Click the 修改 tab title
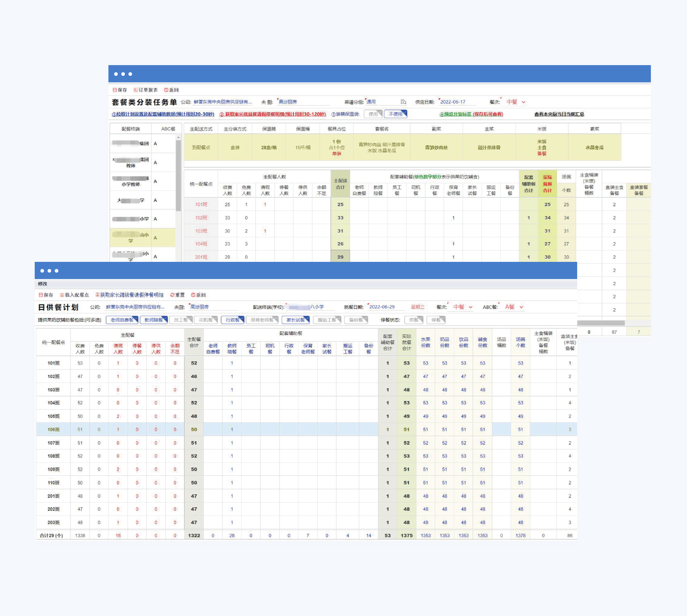Viewport: 687px width, 616px height. 43,284
